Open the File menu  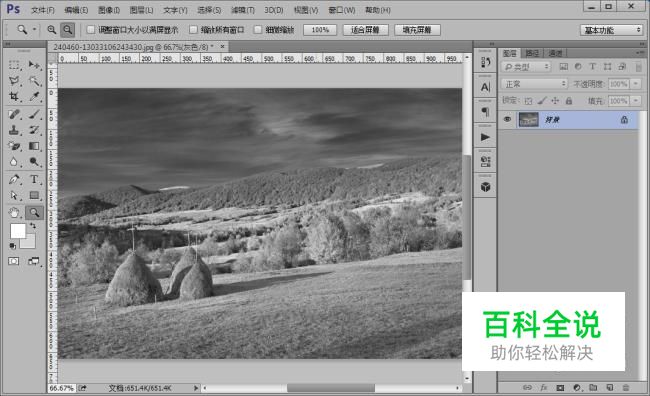click(x=43, y=10)
